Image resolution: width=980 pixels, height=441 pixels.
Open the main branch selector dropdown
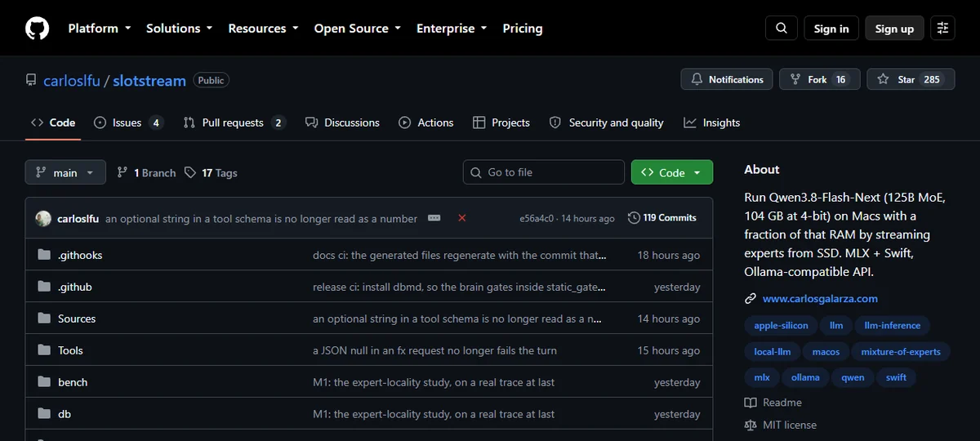click(x=65, y=172)
